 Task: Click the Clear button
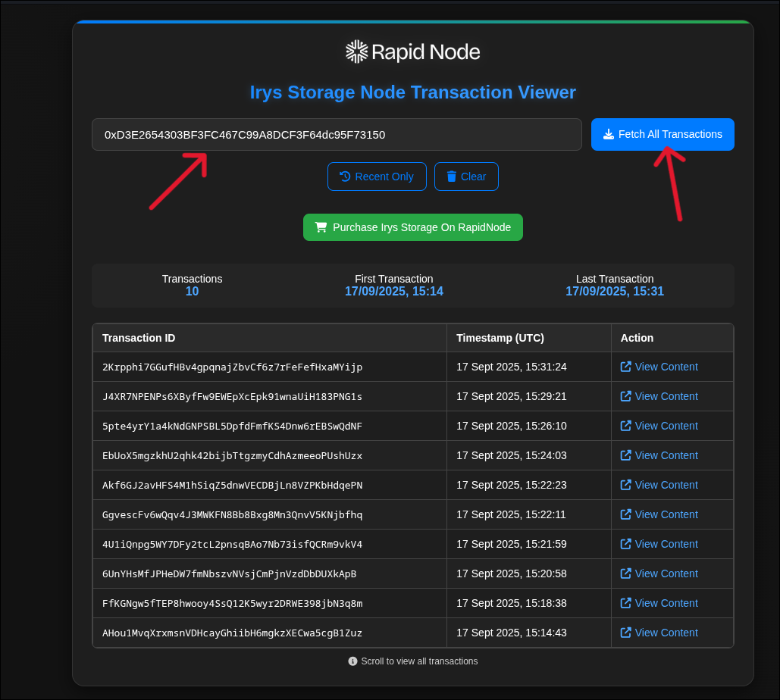pyautogui.click(x=467, y=177)
